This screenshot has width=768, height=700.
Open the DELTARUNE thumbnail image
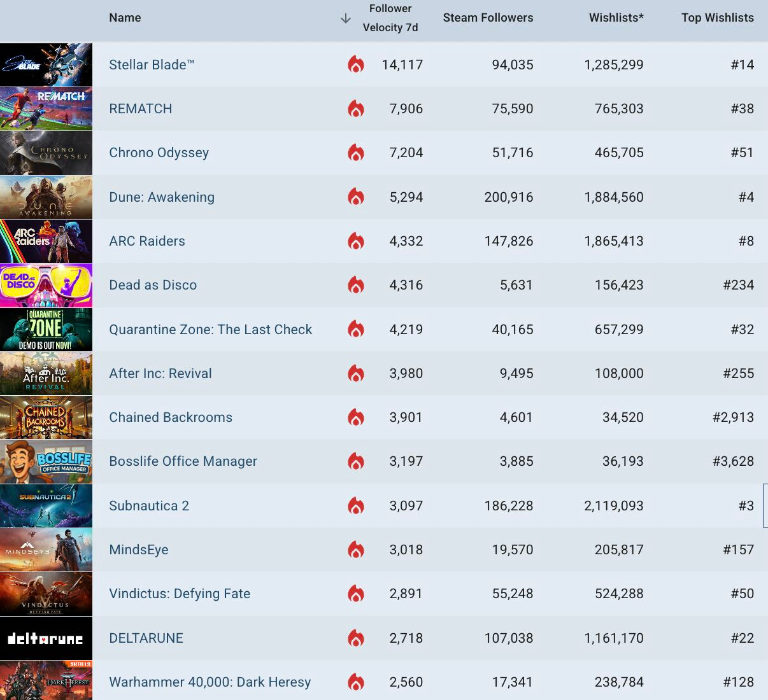[x=46, y=638]
